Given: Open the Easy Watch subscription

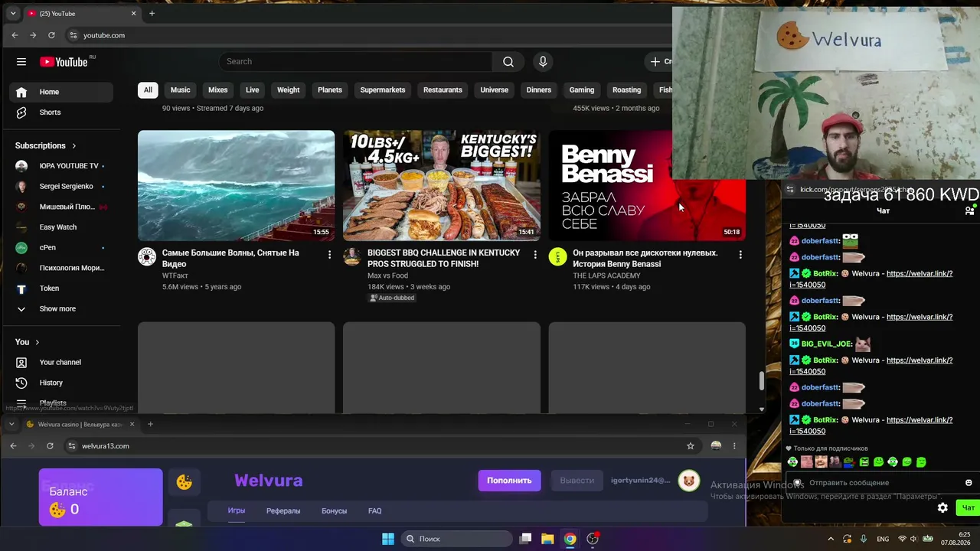Looking at the screenshot, I should 61,227.
